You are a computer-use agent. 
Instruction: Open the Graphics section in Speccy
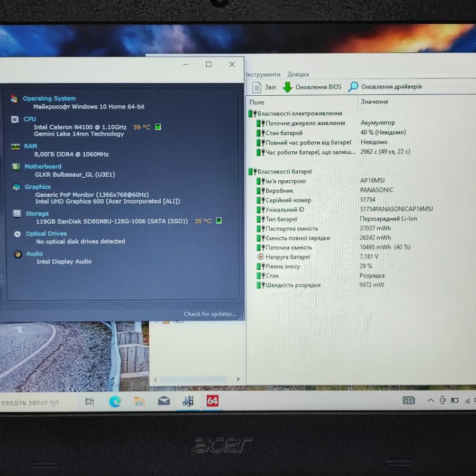pos(38,187)
